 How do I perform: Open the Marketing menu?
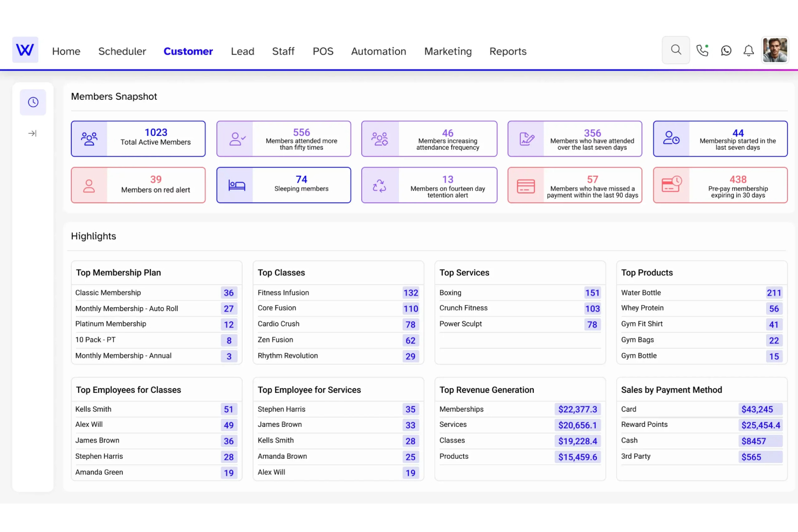click(x=448, y=51)
